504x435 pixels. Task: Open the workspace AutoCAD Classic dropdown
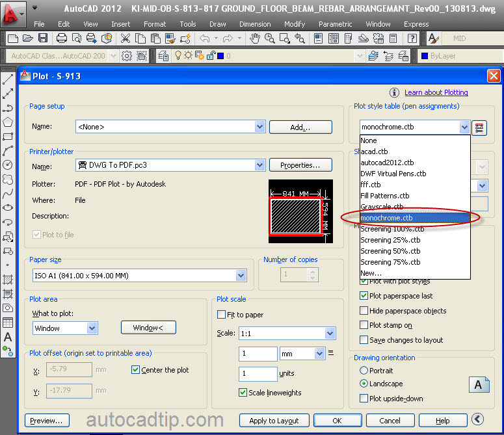pyautogui.click(x=113, y=56)
